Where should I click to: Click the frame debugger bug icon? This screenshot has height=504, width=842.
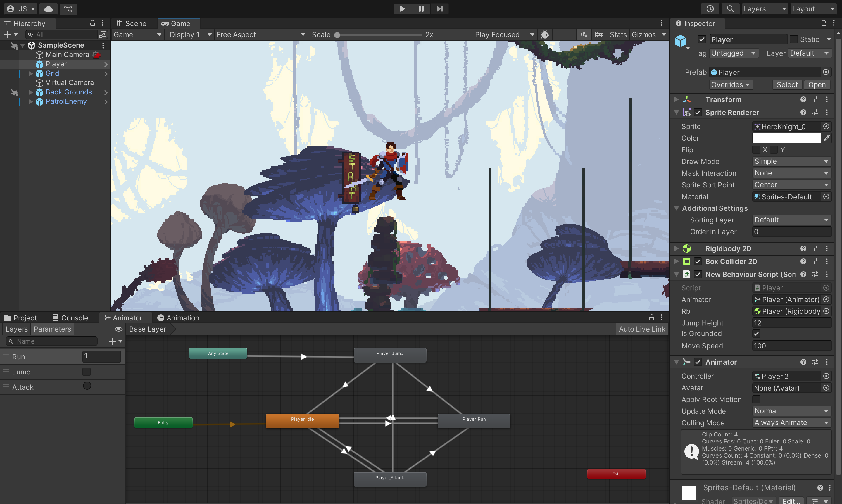(545, 34)
